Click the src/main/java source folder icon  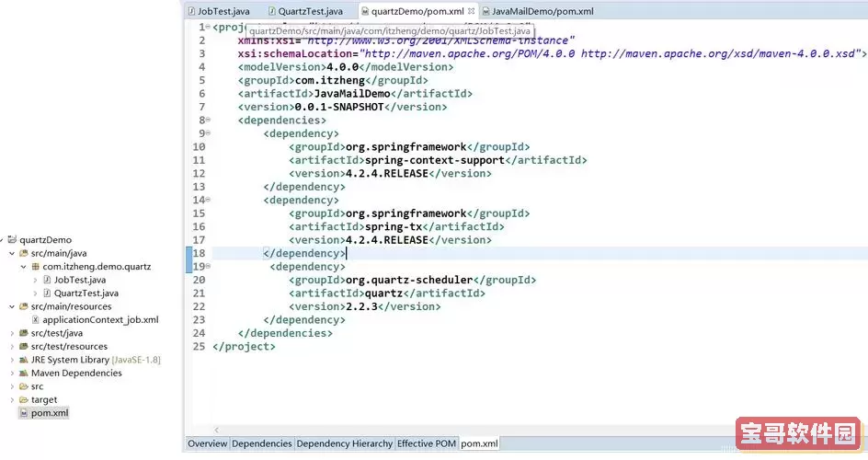pyautogui.click(x=24, y=253)
